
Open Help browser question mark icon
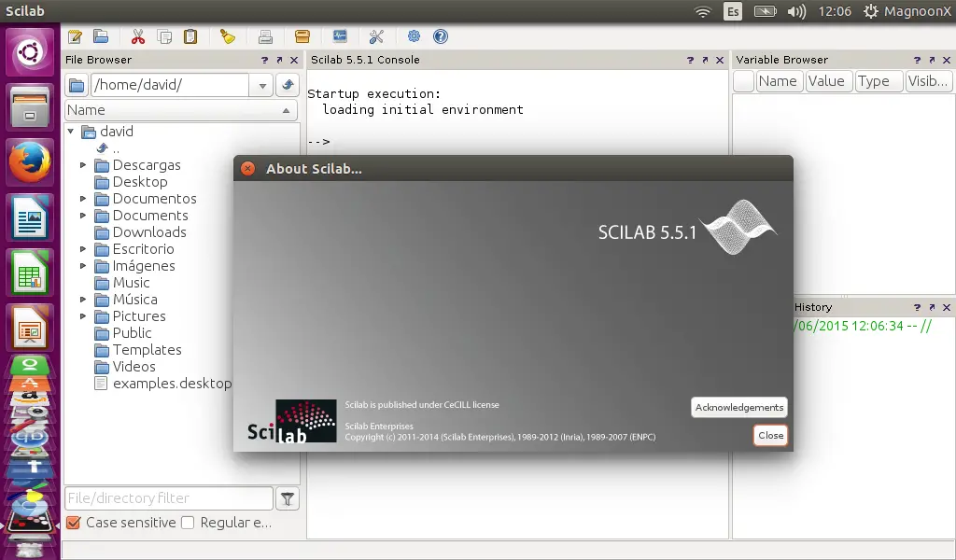click(x=441, y=36)
